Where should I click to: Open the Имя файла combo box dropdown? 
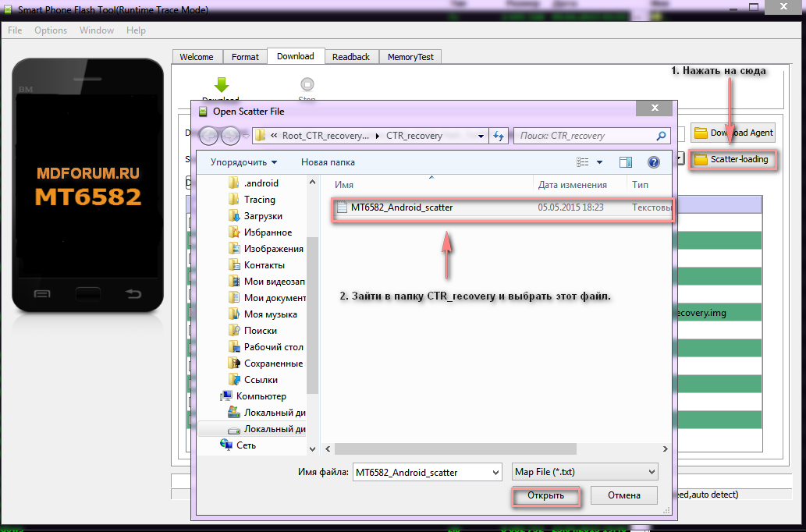(x=495, y=473)
